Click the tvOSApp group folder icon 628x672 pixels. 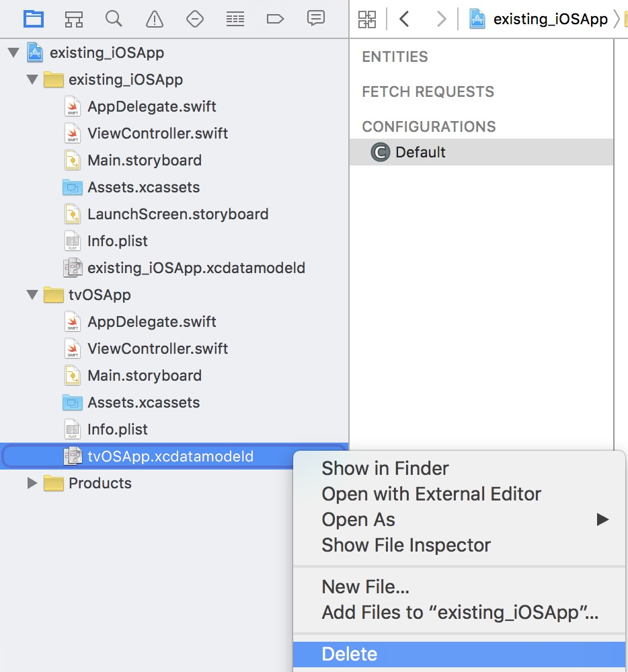point(54,295)
